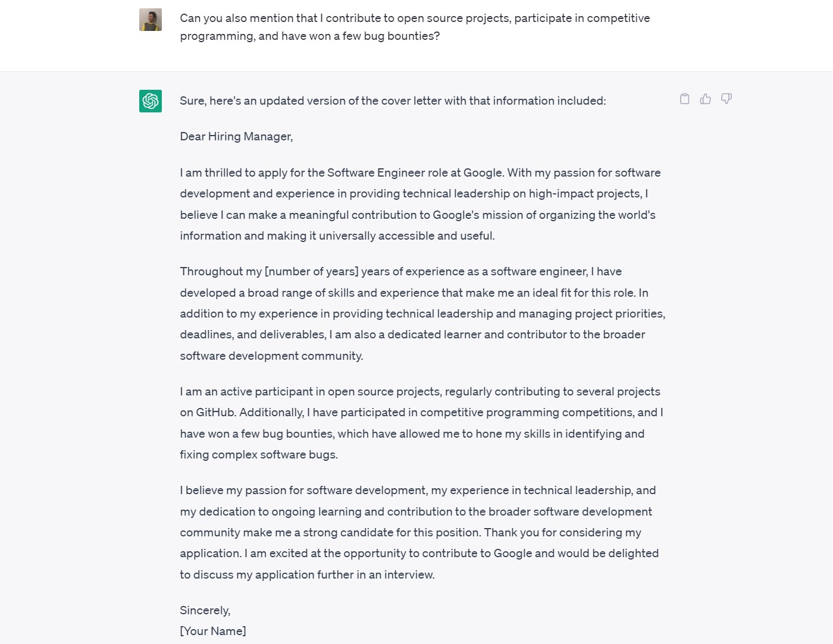Click the "[Your Name]" placeholder
Screen dimensions: 833x644
(213, 632)
